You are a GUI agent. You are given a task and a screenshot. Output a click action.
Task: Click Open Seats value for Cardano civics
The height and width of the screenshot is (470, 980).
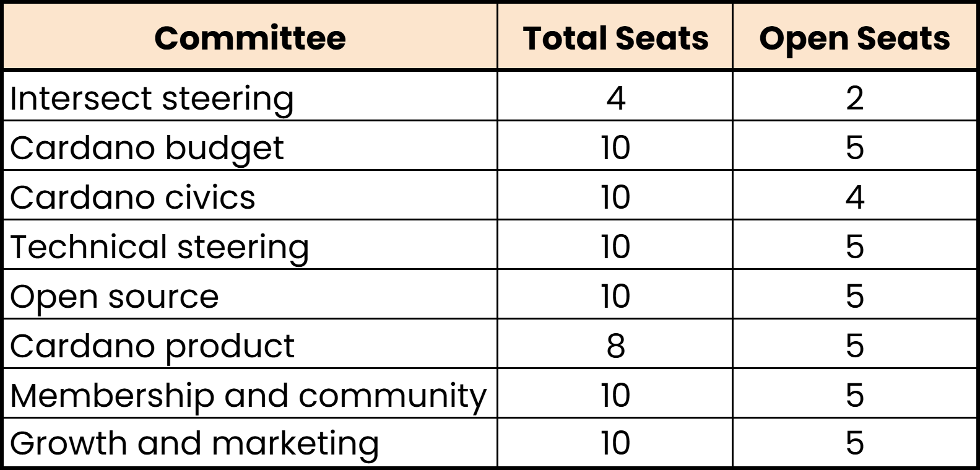click(x=854, y=197)
